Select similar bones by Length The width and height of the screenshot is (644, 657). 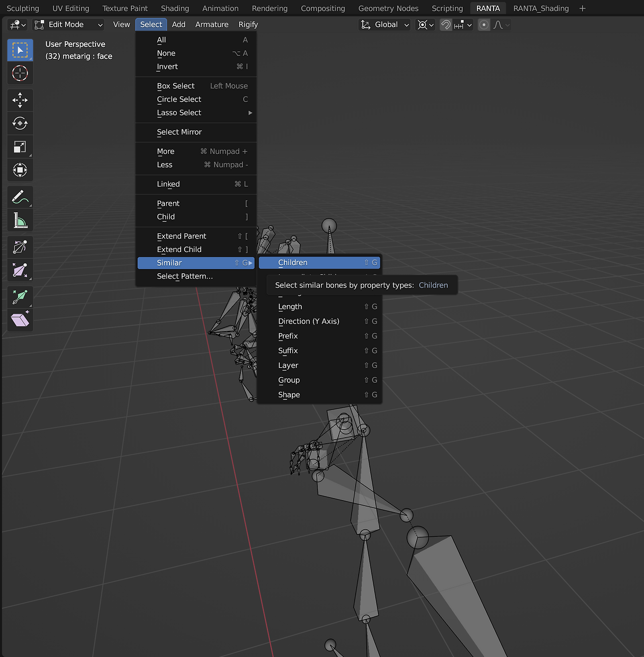pos(319,306)
